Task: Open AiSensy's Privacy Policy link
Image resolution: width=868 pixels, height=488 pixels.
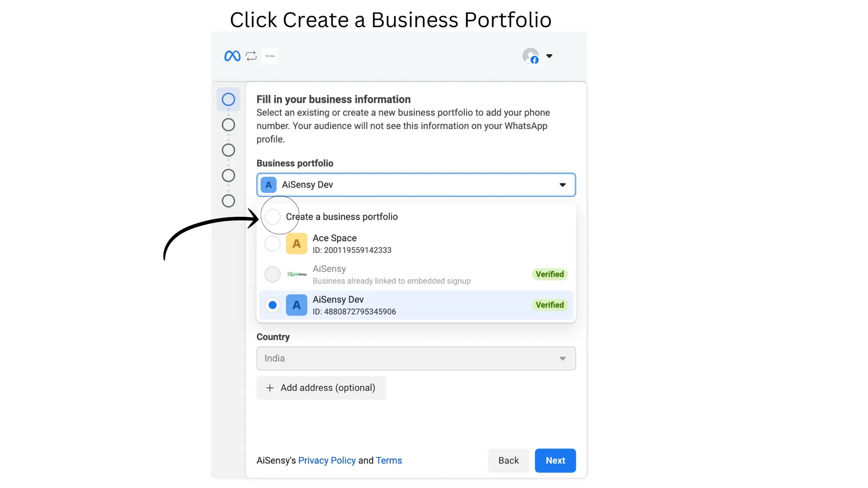Action: (x=327, y=460)
